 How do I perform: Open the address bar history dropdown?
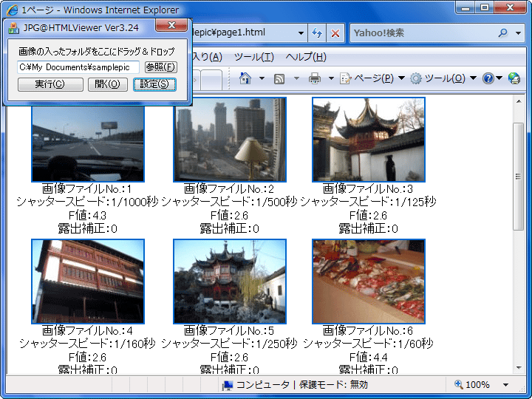coord(301,33)
